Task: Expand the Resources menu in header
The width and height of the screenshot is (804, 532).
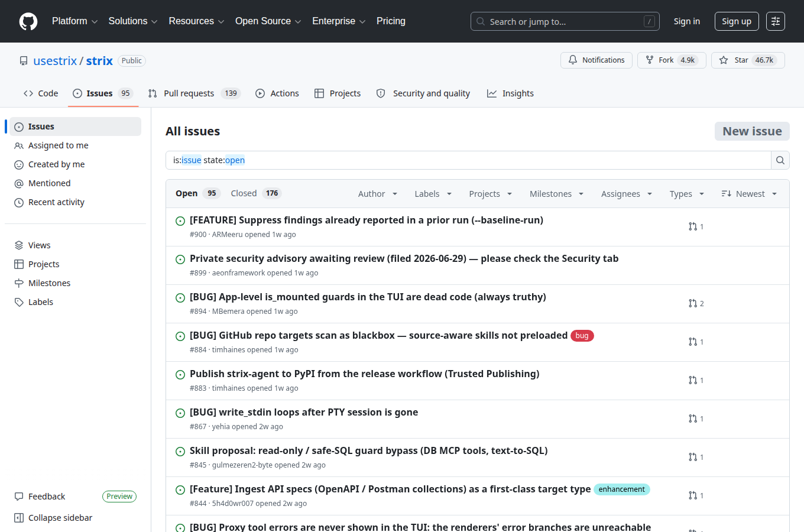Action: click(196, 21)
